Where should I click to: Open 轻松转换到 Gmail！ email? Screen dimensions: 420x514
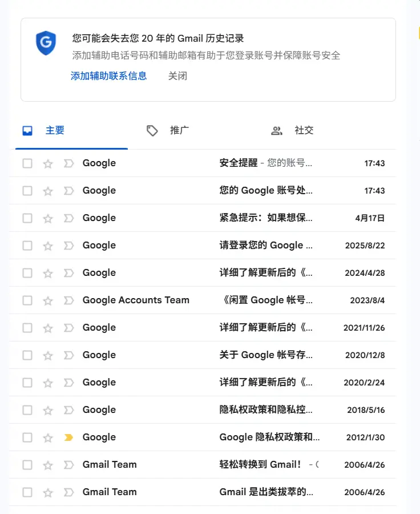(260, 464)
